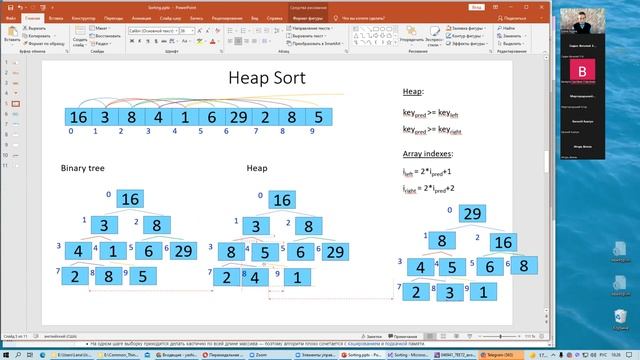640x360 pixels.
Task: Adjust the zoom slider in status bar
Action: point(500,336)
